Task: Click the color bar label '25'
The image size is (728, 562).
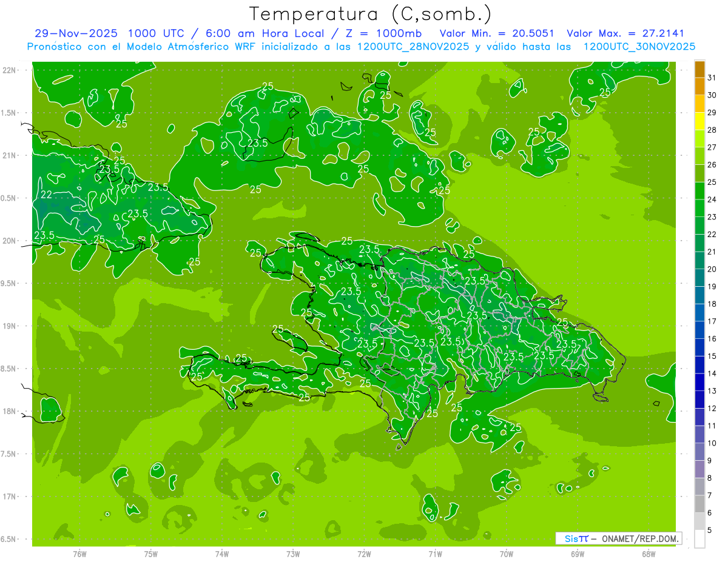Action: (x=712, y=182)
